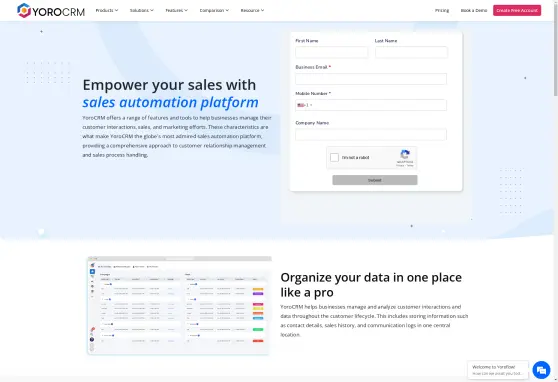Expand the Solutions menu

(x=142, y=10)
